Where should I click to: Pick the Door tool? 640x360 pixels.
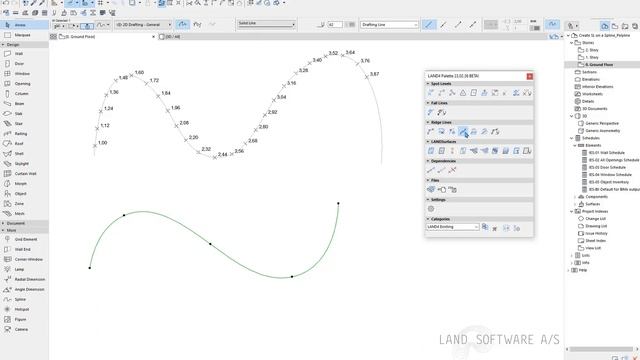pos(24,64)
